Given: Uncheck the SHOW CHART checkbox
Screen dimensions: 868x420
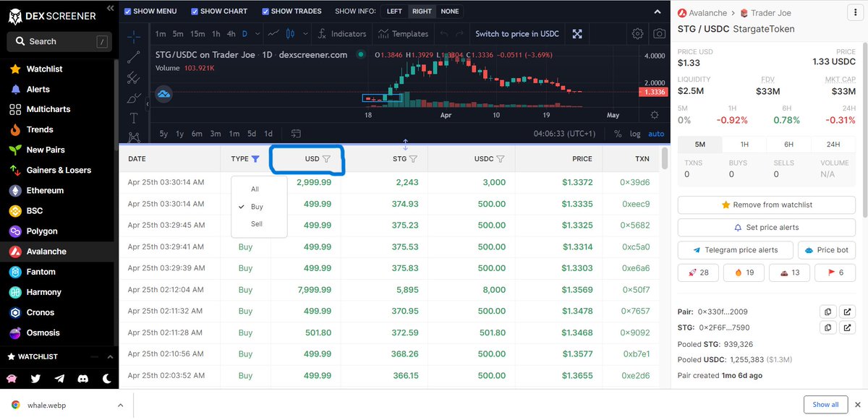Looking at the screenshot, I should pyautogui.click(x=195, y=12).
